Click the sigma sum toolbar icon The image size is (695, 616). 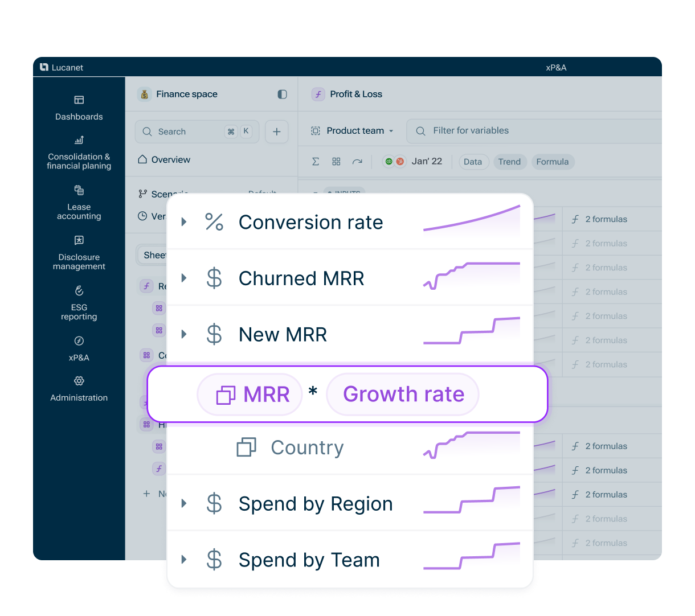pyautogui.click(x=316, y=162)
